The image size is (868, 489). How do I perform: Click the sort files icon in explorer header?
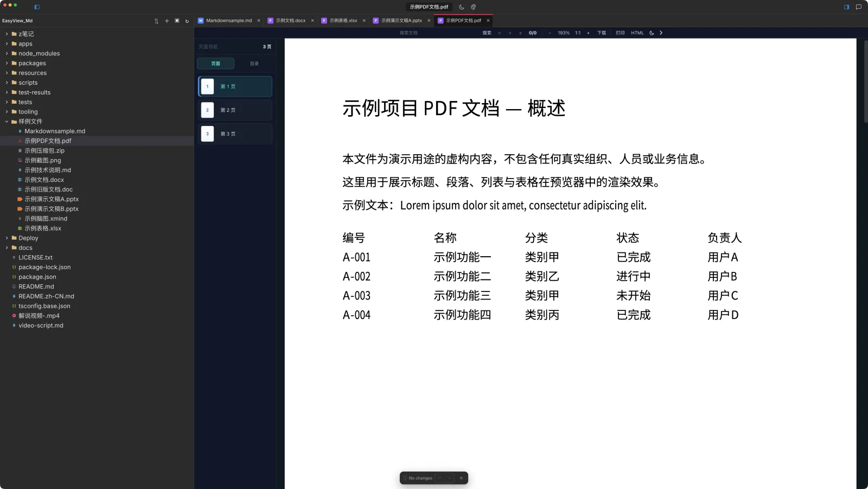[x=156, y=21]
